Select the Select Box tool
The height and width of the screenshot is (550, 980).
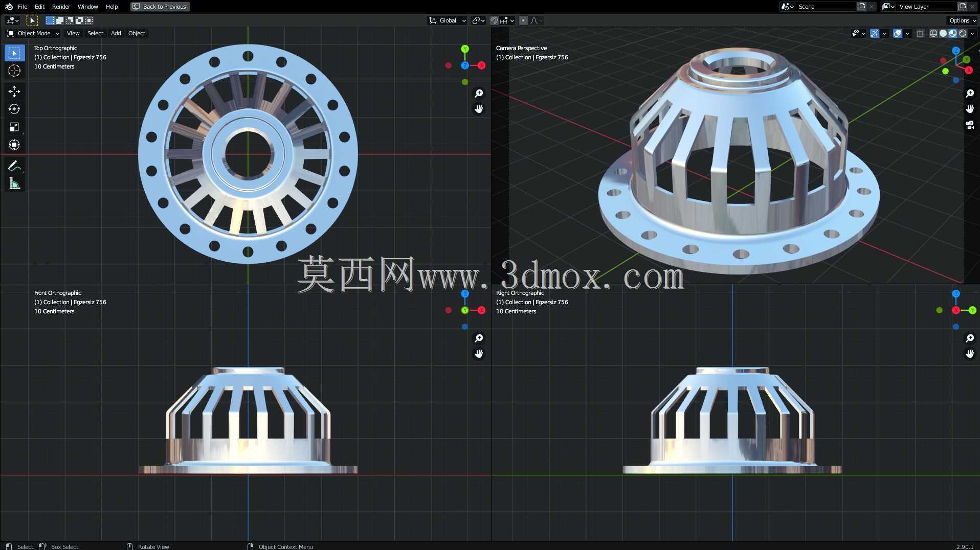14,53
